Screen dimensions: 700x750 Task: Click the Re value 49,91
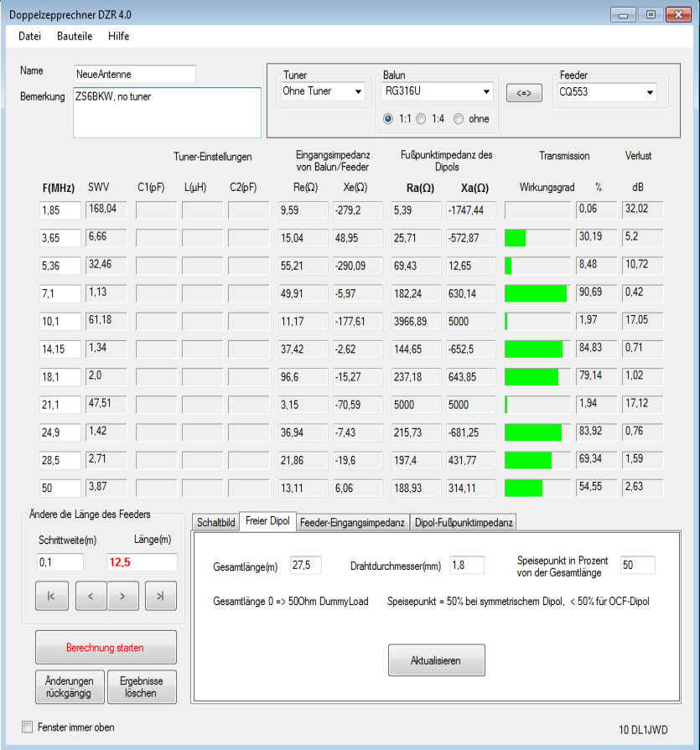tap(303, 293)
